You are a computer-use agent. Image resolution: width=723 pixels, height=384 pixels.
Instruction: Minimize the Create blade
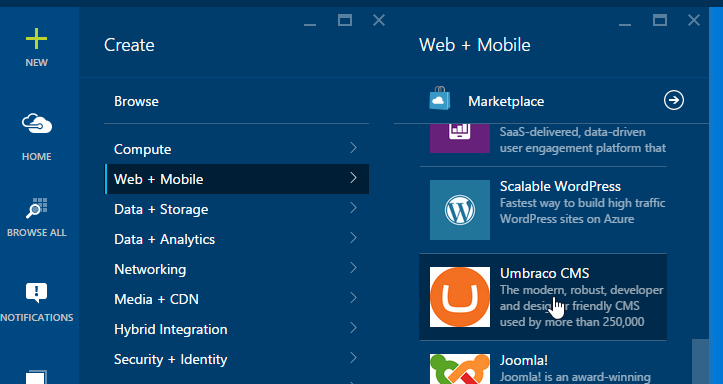pos(310,24)
